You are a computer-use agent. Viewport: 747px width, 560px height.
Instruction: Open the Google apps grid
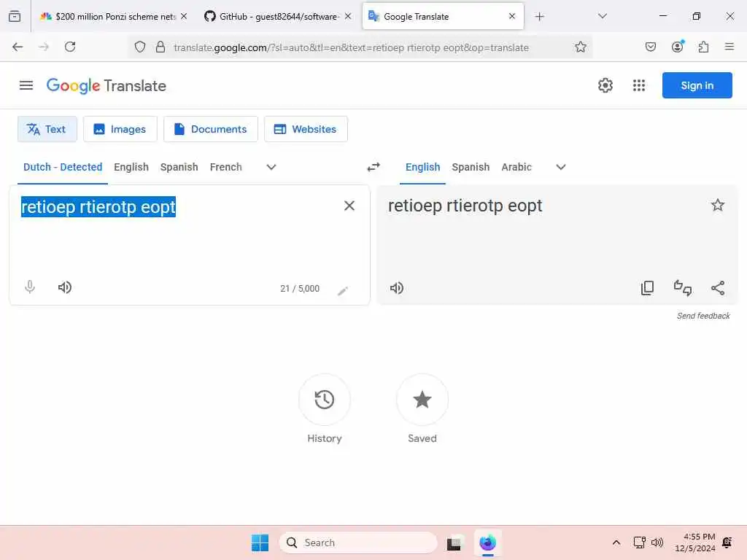tap(639, 86)
